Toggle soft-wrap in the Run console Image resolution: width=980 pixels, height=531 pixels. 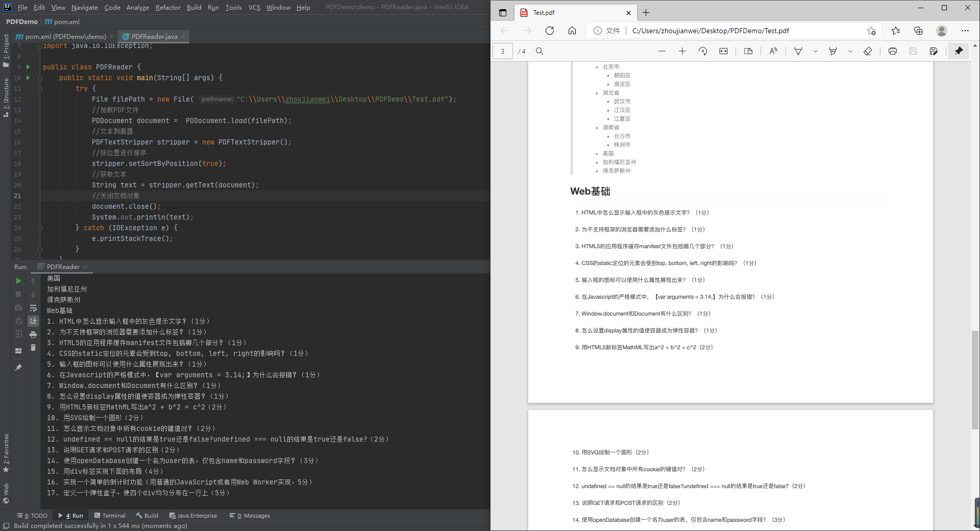(x=33, y=308)
